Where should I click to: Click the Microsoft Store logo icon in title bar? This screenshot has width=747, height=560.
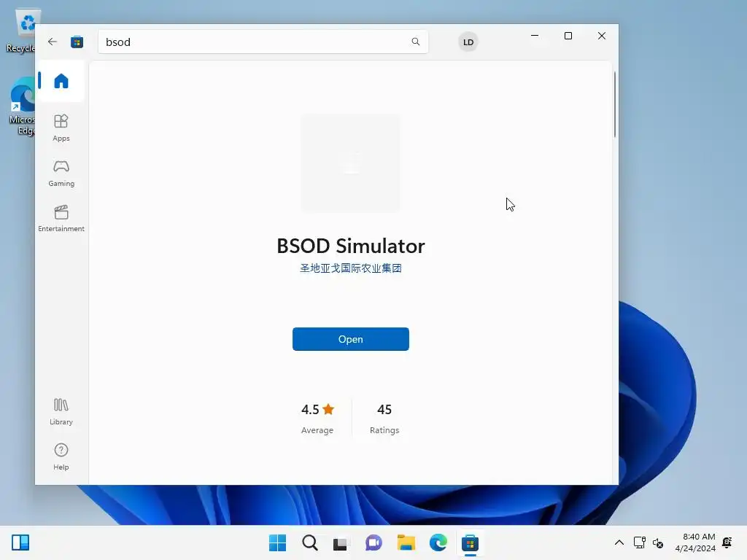77,42
